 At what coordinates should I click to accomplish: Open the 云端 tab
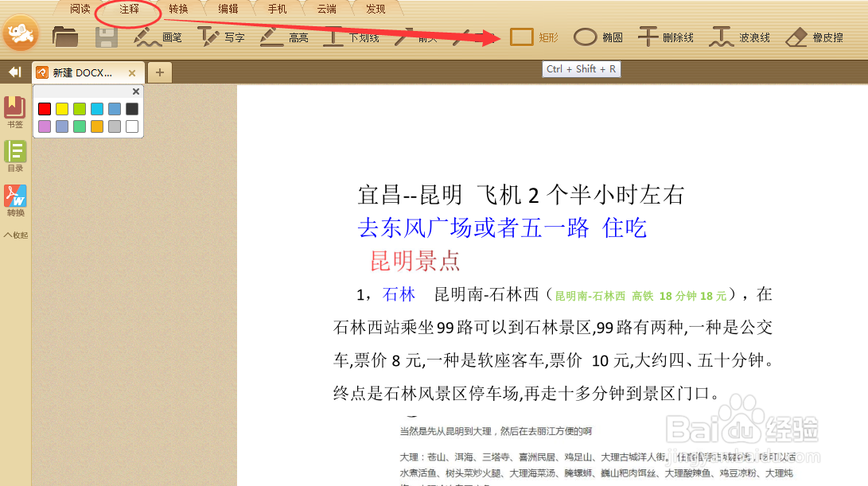(x=327, y=9)
